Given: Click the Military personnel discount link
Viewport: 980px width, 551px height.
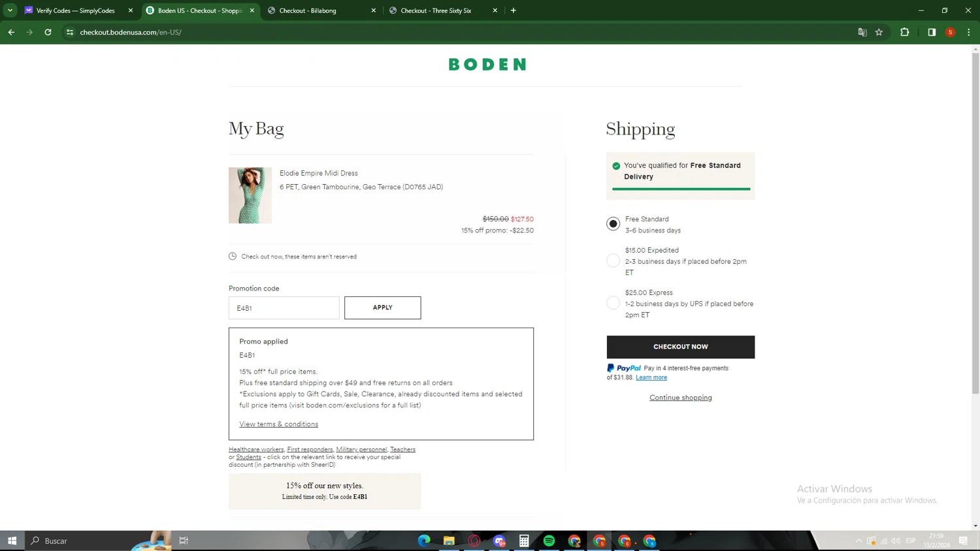Looking at the screenshot, I should (x=361, y=449).
